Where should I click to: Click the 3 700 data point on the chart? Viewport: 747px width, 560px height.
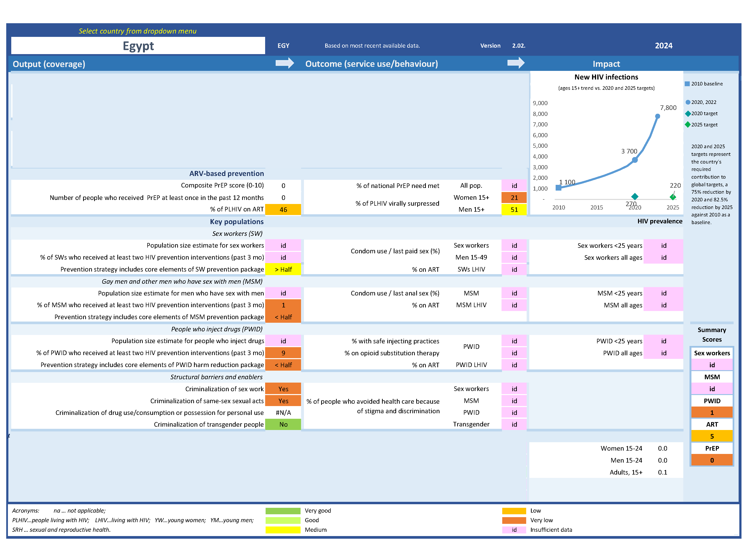[635, 160]
